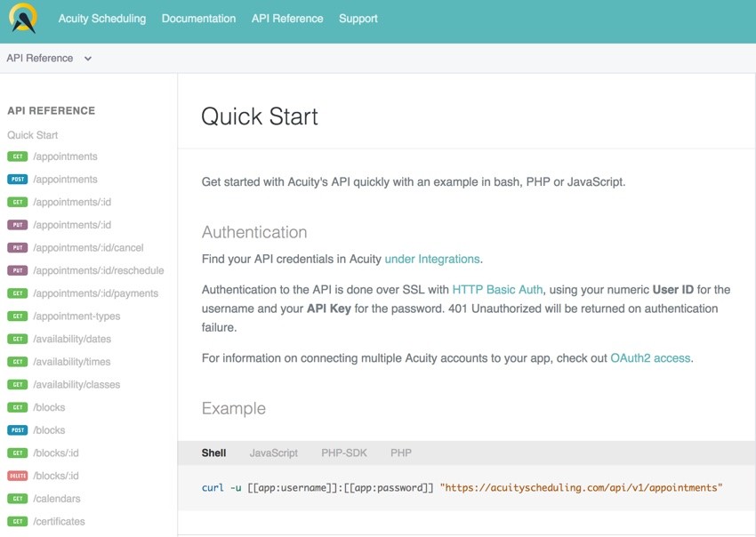Click GET badge for /availability/dates
Viewport: 756px width, 537px height.
pos(18,339)
